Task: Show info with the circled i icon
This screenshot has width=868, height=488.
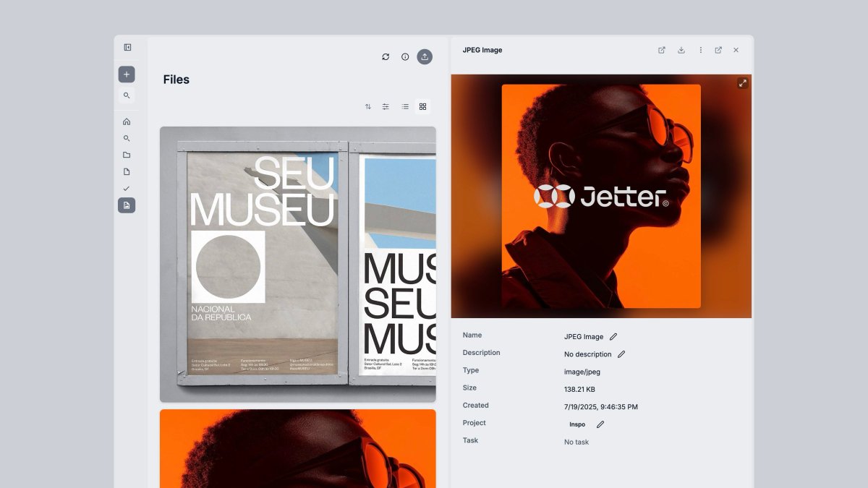Action: (405, 56)
